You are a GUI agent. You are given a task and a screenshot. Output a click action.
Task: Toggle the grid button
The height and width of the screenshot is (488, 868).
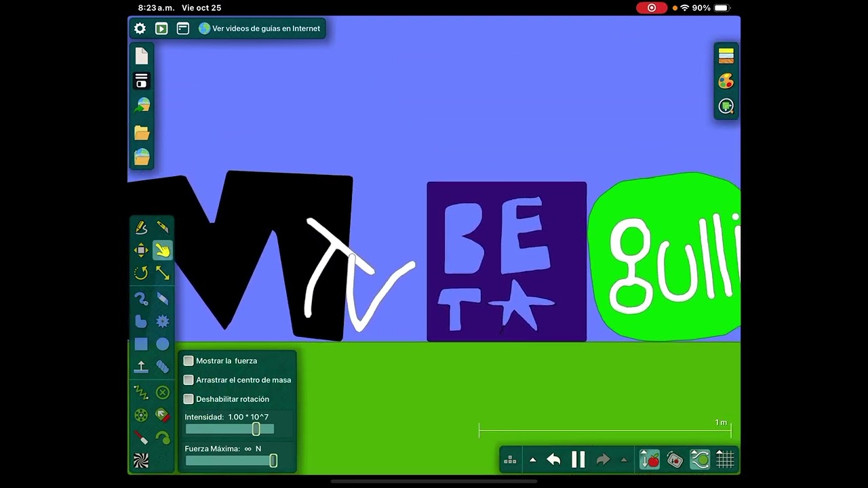point(725,460)
